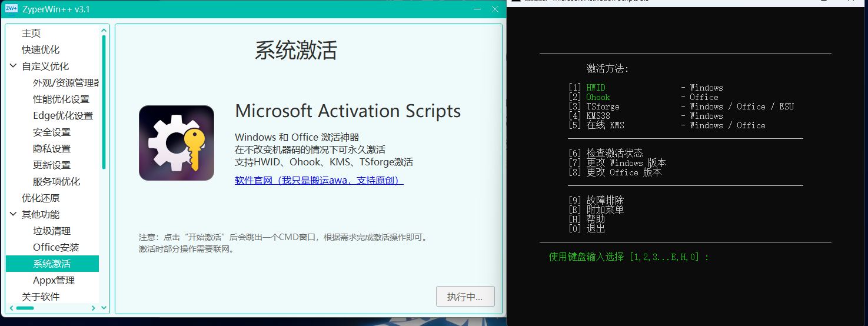
Task: Click the Microsoft Activation Scripts gear-key icon
Action: (177, 143)
